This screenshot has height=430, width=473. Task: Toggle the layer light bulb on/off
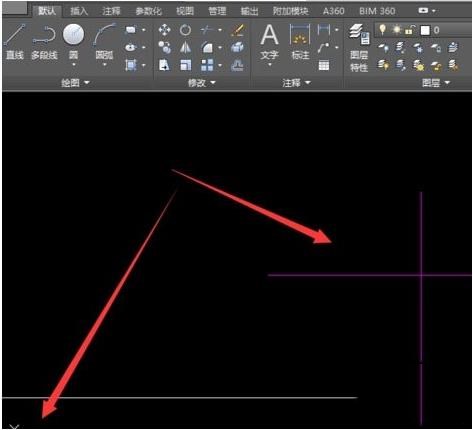(x=383, y=30)
